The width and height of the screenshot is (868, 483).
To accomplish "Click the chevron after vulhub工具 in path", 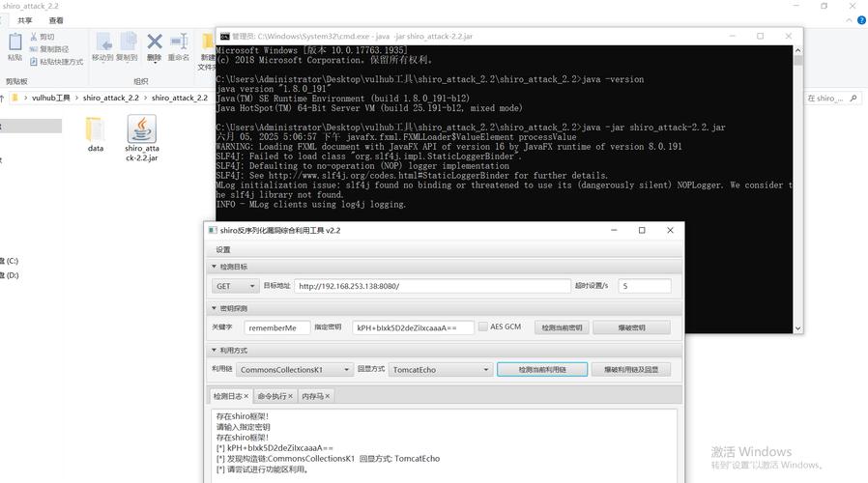I will click(x=77, y=98).
